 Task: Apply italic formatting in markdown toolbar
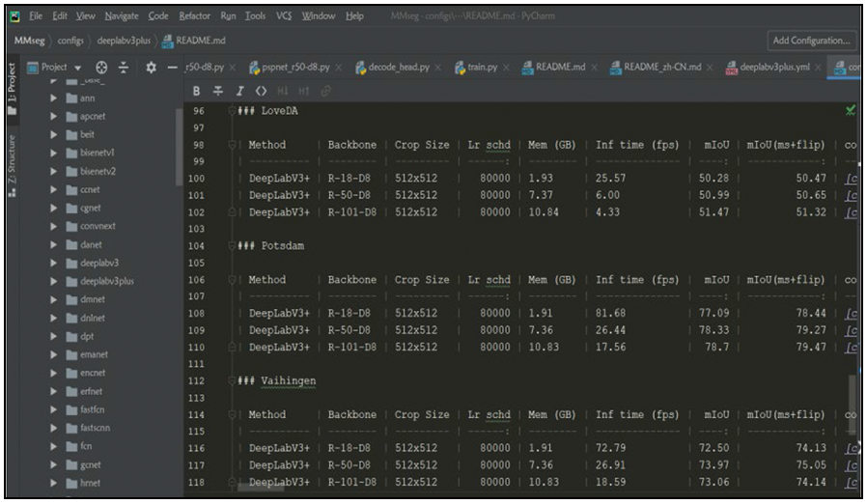238,91
